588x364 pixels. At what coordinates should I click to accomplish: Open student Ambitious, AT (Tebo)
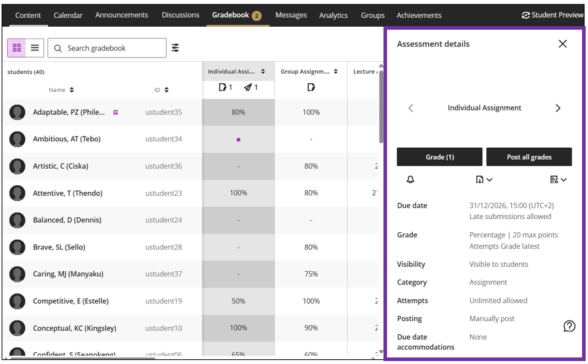click(x=67, y=139)
